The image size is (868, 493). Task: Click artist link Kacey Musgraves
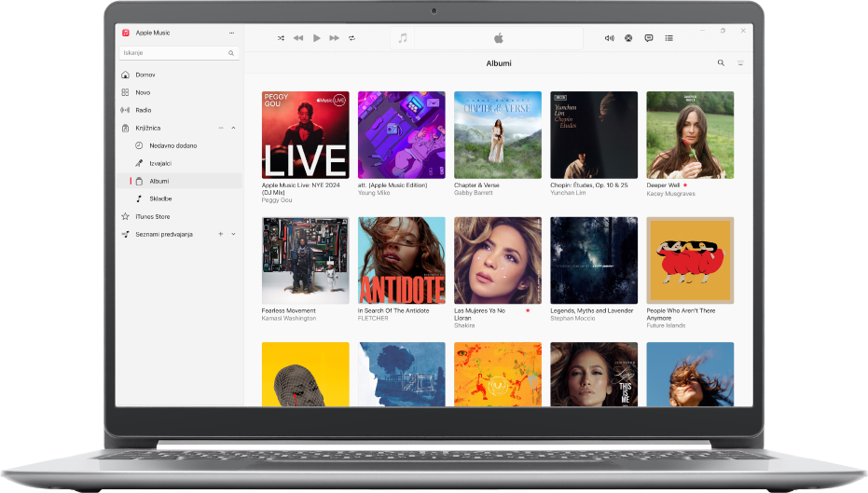point(671,194)
